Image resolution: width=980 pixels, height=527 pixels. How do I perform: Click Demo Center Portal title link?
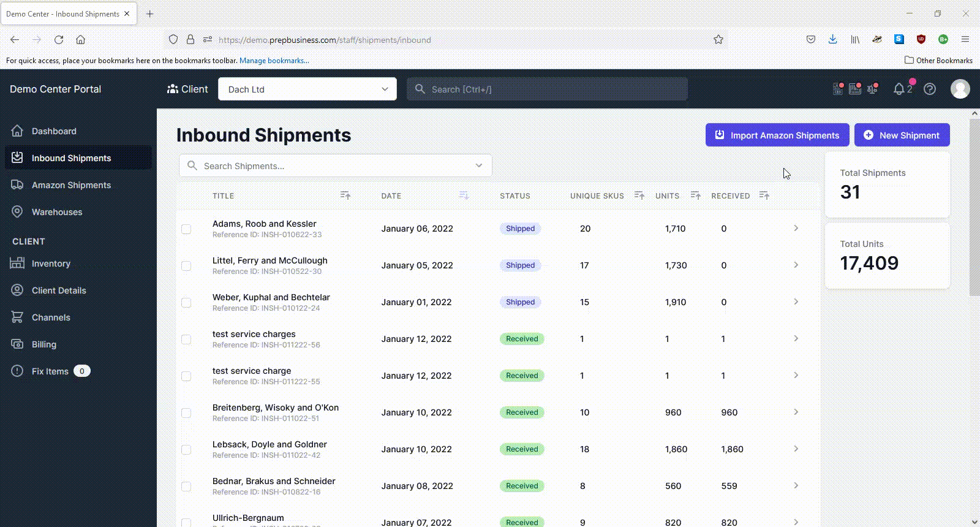pos(56,89)
